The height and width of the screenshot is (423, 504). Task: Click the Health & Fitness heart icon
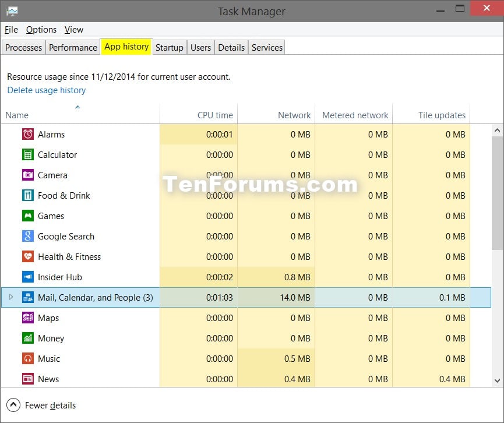28,256
